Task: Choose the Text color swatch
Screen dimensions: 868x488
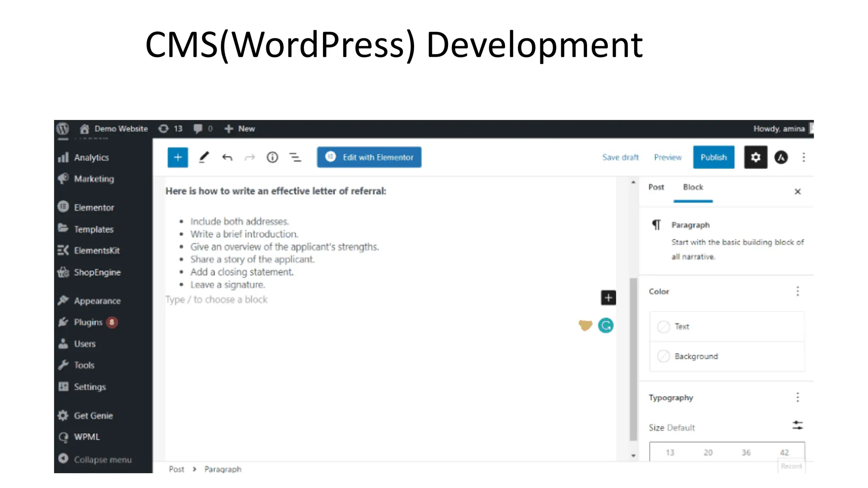Action: point(727,327)
